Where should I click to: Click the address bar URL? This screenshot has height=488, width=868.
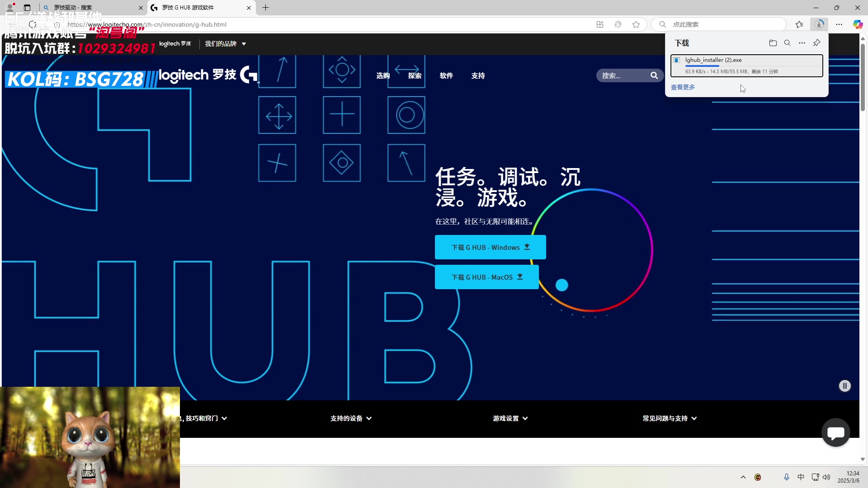pyautogui.click(x=147, y=24)
